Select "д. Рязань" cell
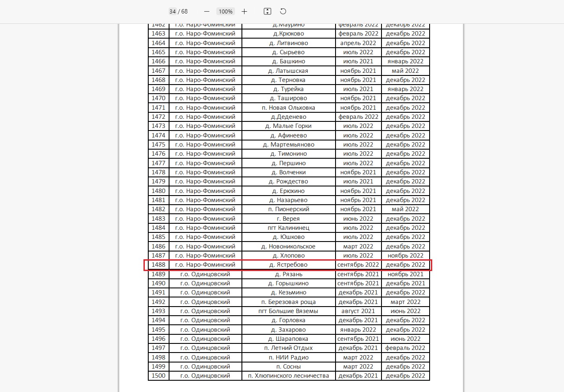The height and width of the screenshot is (392, 564). pyautogui.click(x=288, y=274)
